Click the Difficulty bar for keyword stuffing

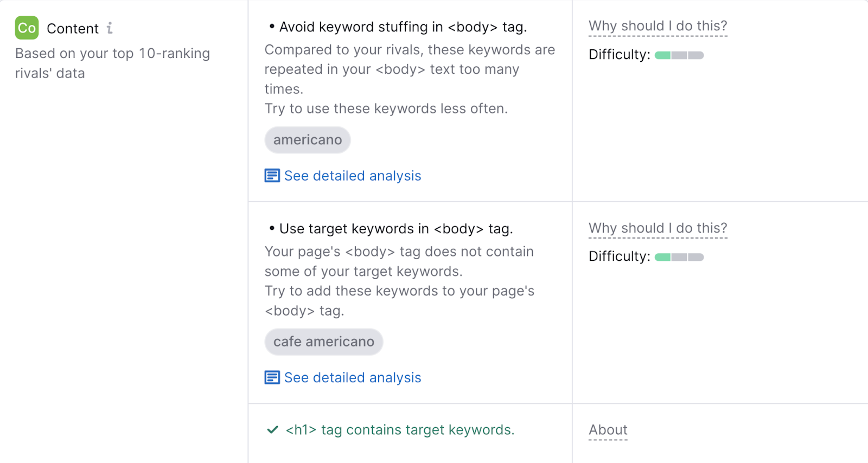(x=679, y=55)
